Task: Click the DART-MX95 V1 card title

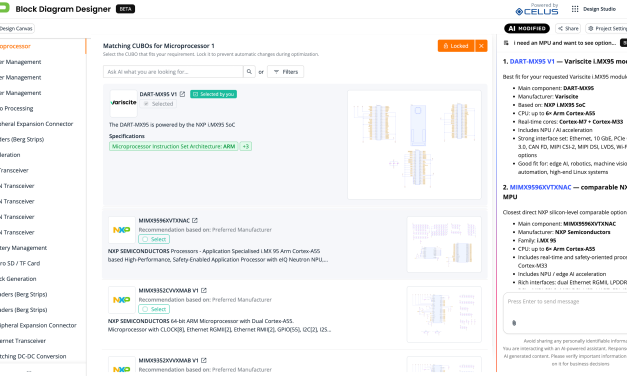Action: (x=158, y=94)
